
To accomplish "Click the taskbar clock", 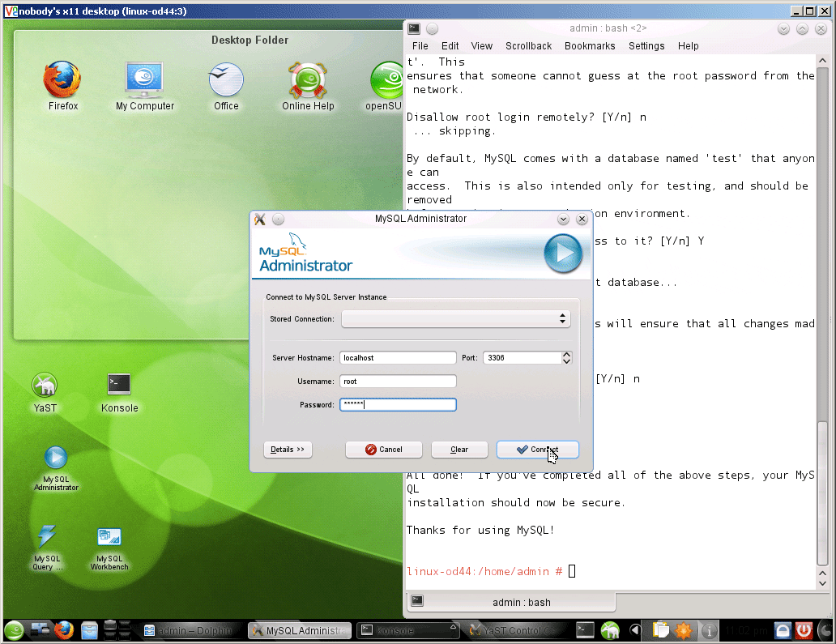I will point(746,631).
